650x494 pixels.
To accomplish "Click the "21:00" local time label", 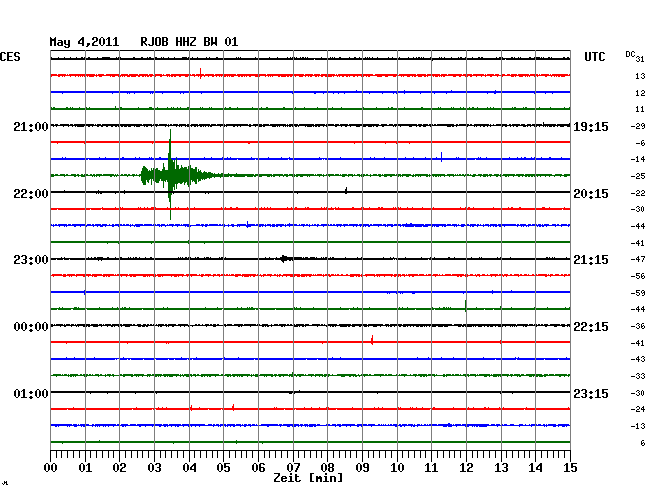I will pyautogui.click(x=31, y=126).
